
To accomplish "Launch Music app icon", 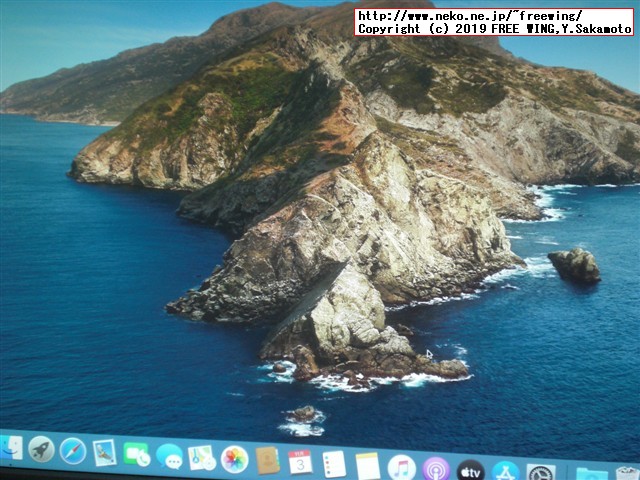I will [x=402, y=468].
